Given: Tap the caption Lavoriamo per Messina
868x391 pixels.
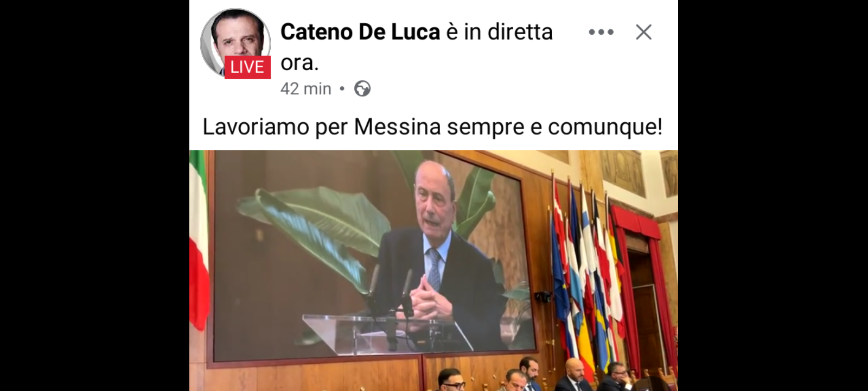Looking at the screenshot, I should coord(432,127).
